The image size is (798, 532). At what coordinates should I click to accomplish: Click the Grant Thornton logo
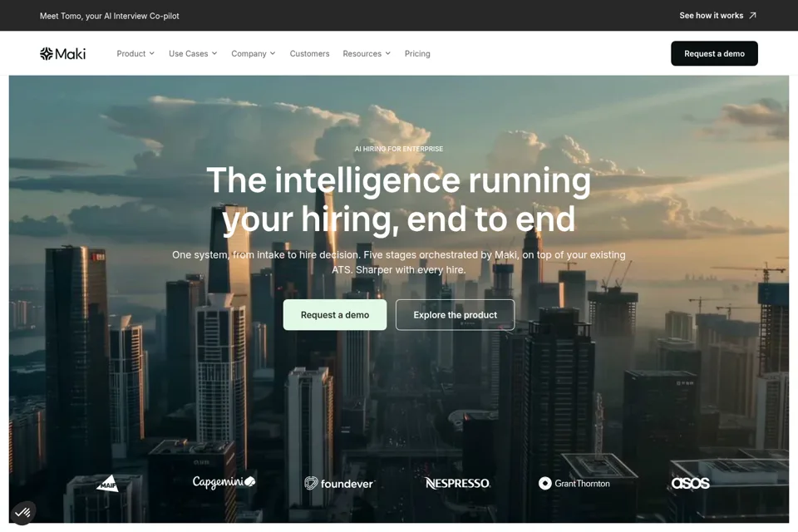click(574, 483)
